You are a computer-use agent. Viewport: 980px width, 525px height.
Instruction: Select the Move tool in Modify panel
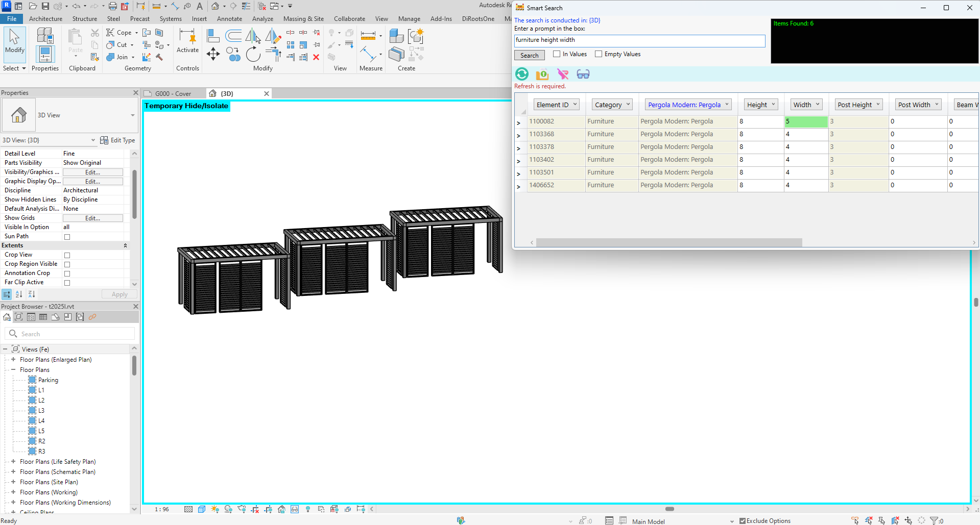click(213, 54)
